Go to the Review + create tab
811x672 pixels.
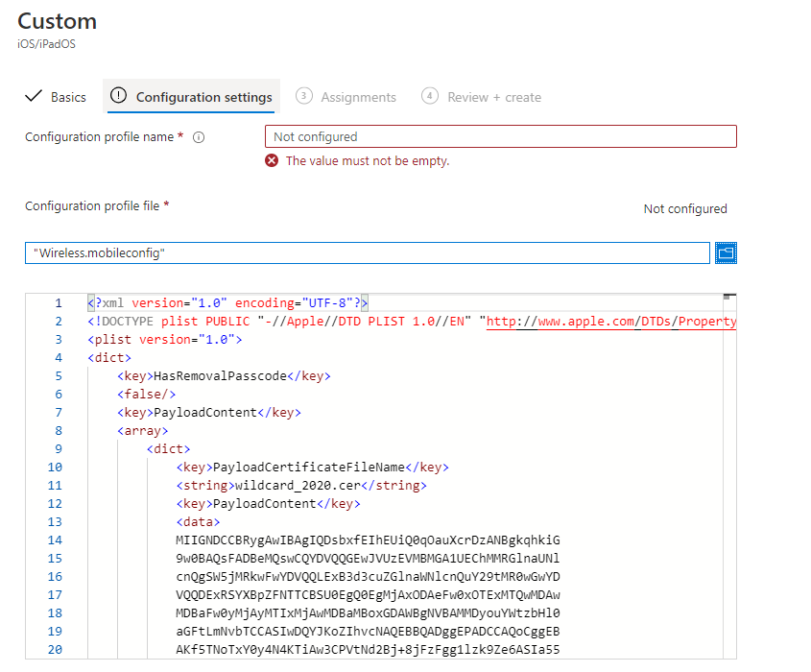493,97
